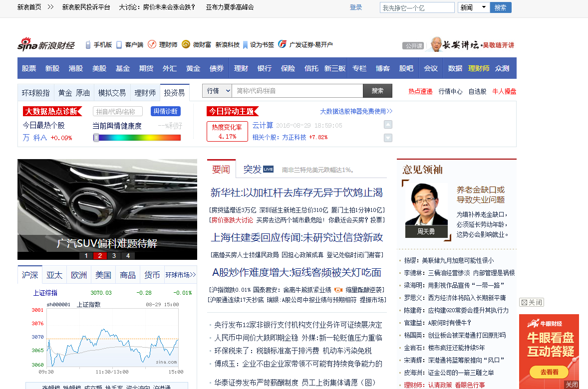Expand the 新闻 search category dropdown
The image size is (588, 389).
(x=473, y=7)
